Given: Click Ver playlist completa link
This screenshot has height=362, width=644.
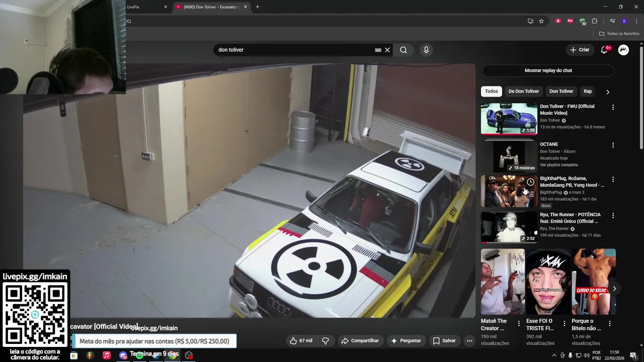Looking at the screenshot, I should click(558, 165).
